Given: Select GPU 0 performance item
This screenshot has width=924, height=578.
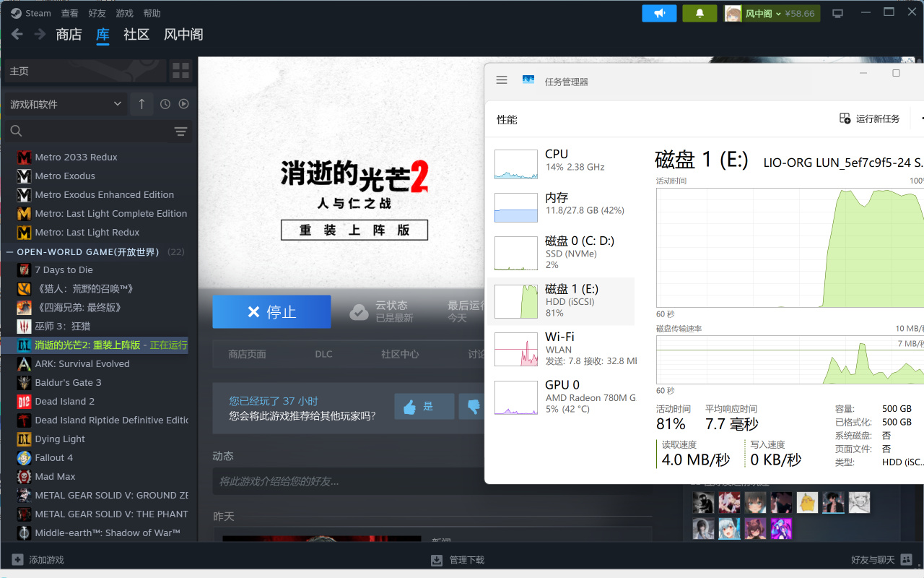Looking at the screenshot, I should pos(562,396).
